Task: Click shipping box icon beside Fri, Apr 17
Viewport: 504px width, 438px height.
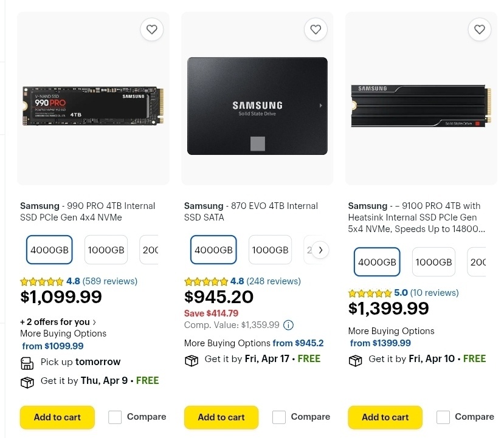Action: click(192, 360)
